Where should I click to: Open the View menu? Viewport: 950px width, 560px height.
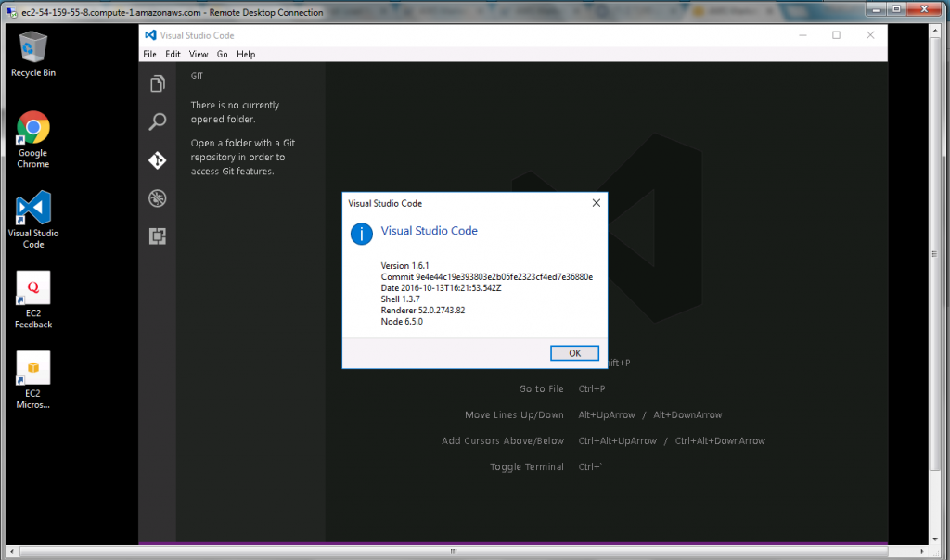click(198, 54)
